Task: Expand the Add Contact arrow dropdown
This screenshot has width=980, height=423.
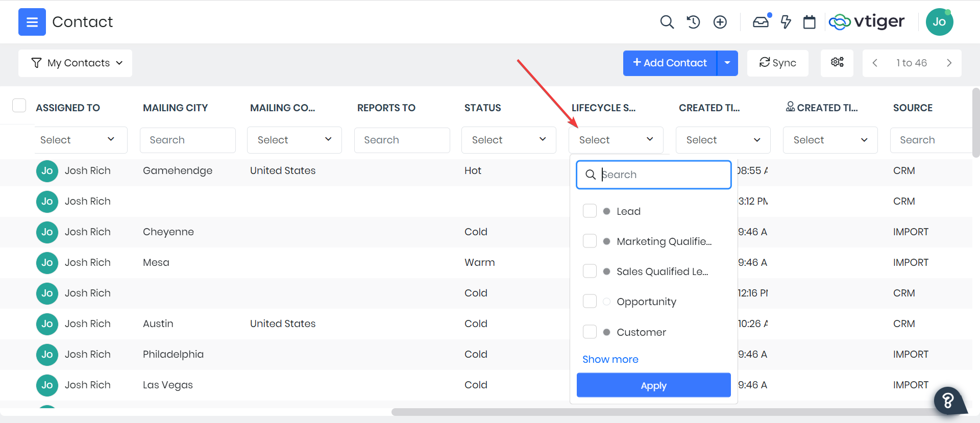Action: tap(727, 63)
